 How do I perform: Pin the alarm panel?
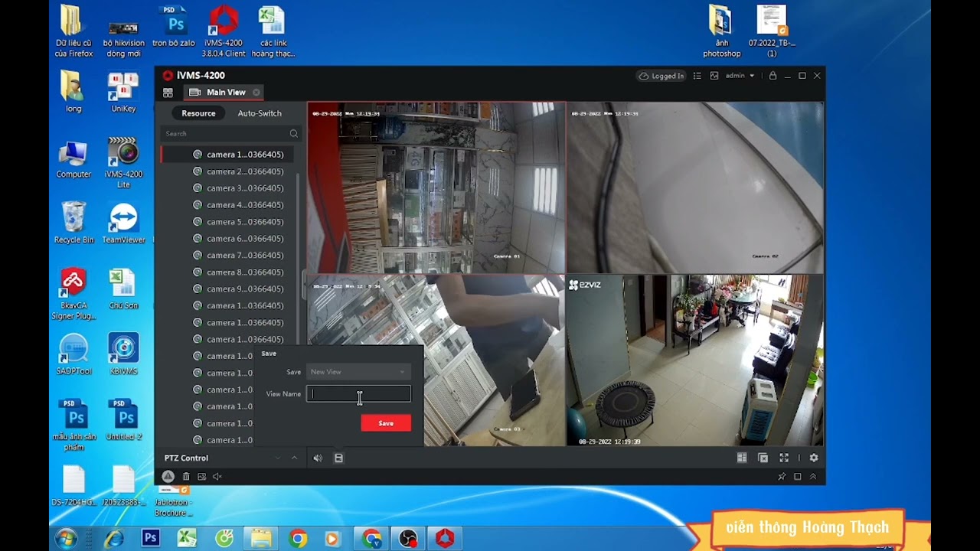782,477
